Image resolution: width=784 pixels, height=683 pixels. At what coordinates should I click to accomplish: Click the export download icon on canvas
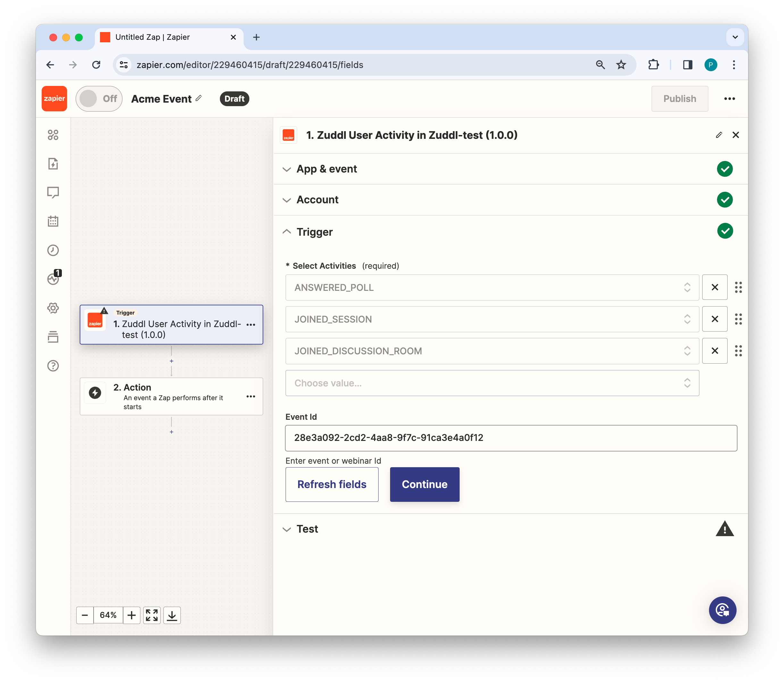[172, 615]
